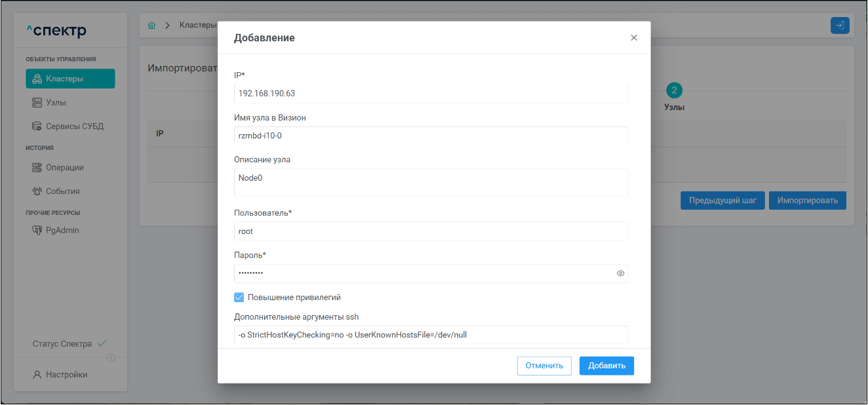Uncheck the Повышение привилегий checkbox

click(x=239, y=298)
